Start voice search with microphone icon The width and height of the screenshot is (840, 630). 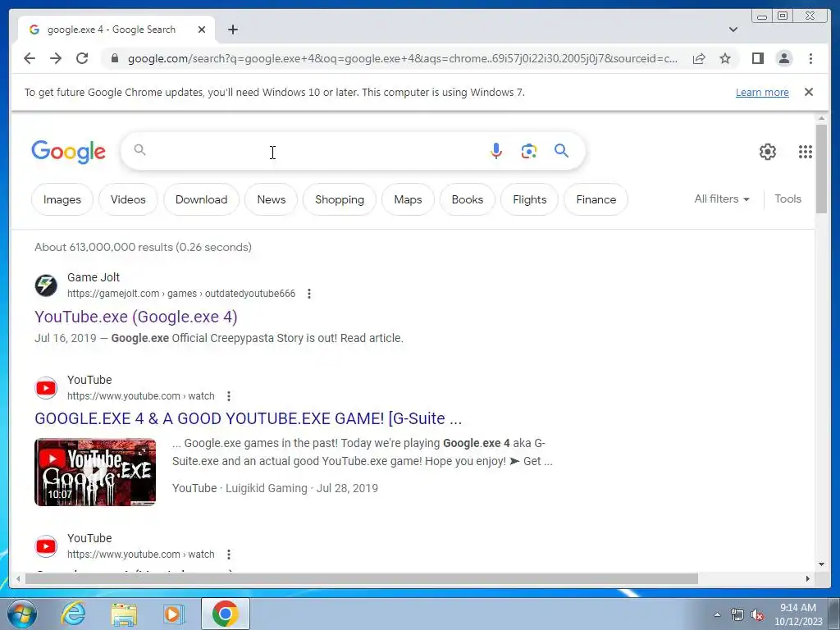pos(496,151)
